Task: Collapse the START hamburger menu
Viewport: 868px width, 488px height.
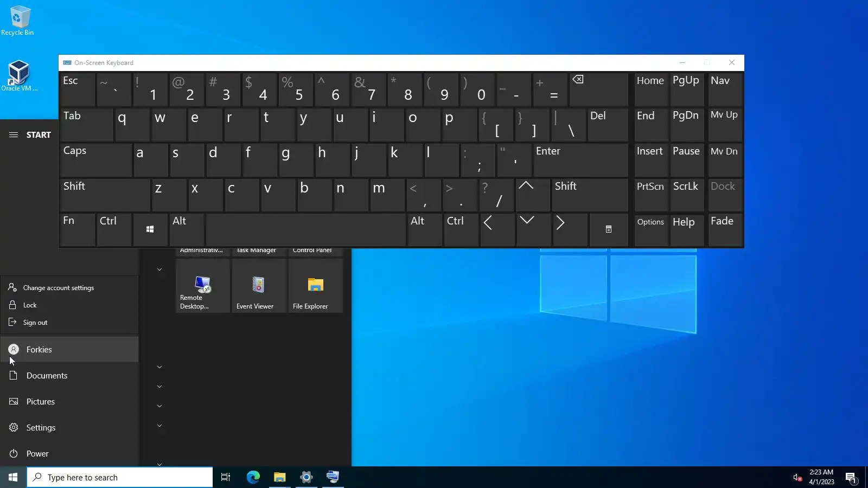Action: tap(14, 135)
